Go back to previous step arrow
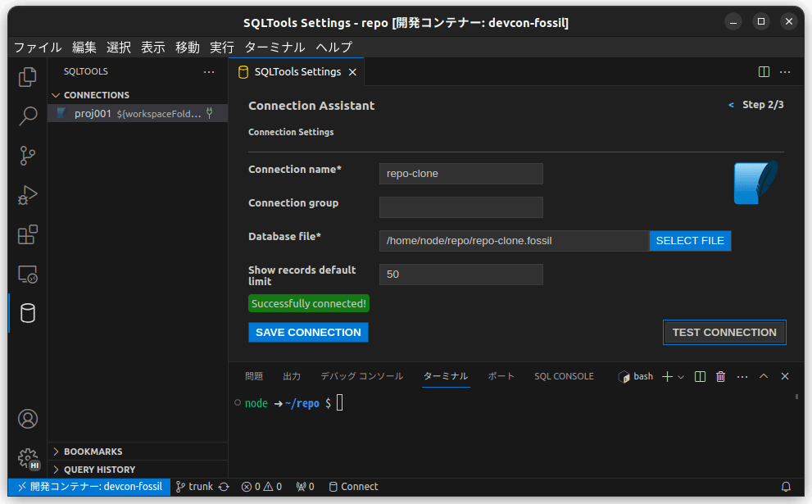Image resolution: width=812 pixels, height=504 pixels. coord(731,105)
